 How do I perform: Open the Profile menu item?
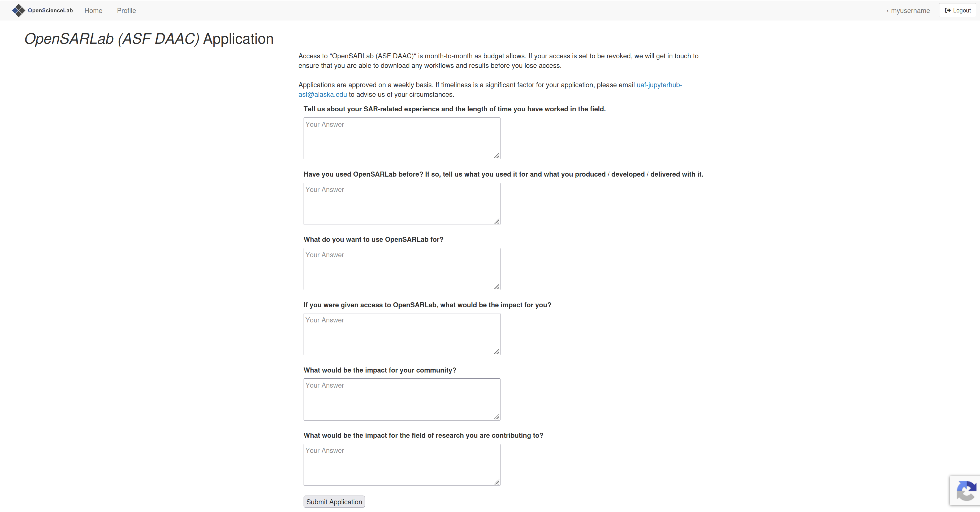[x=126, y=11]
